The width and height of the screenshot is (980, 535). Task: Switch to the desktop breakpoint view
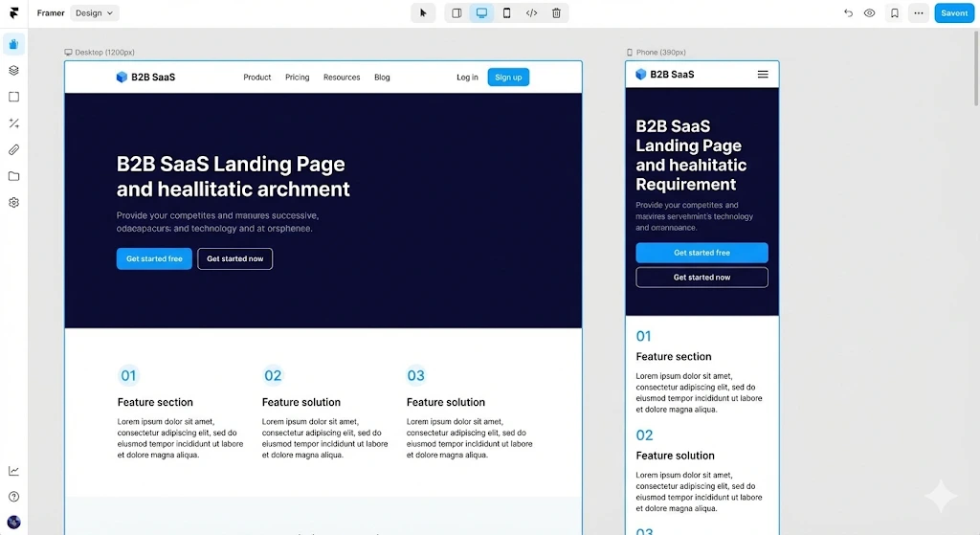click(481, 13)
